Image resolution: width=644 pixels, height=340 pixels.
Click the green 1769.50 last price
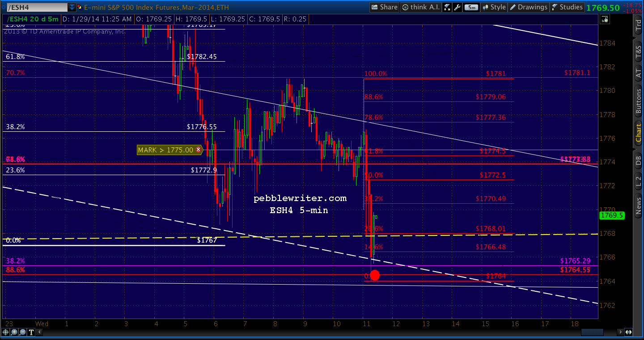[x=602, y=7]
